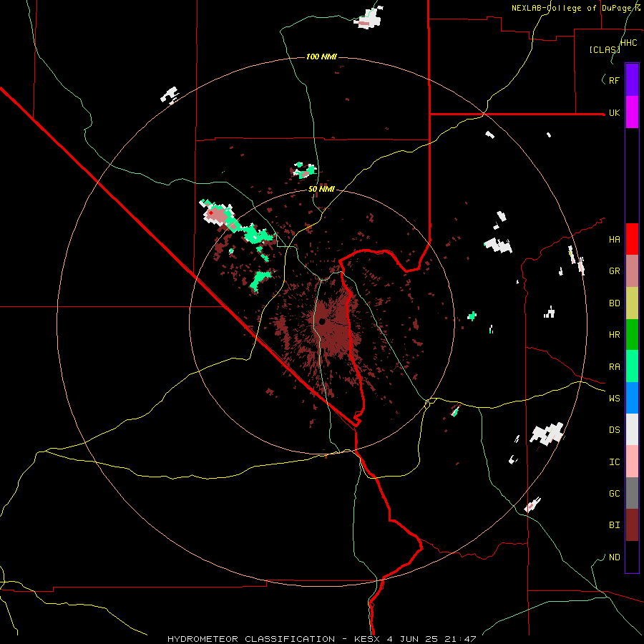Click the HHC product label

tap(628, 43)
